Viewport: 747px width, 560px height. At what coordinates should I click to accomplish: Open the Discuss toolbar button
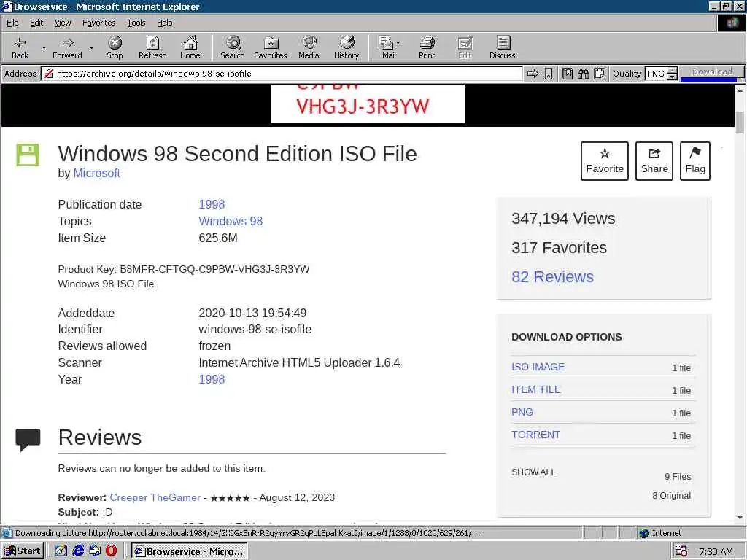tap(502, 47)
